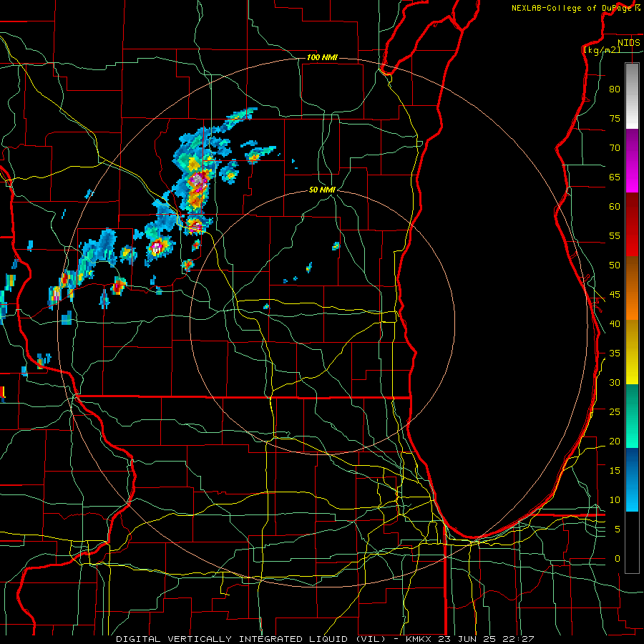The image size is (644, 644).
Task: Click the blue segment of the color bar
Action: 632,479
